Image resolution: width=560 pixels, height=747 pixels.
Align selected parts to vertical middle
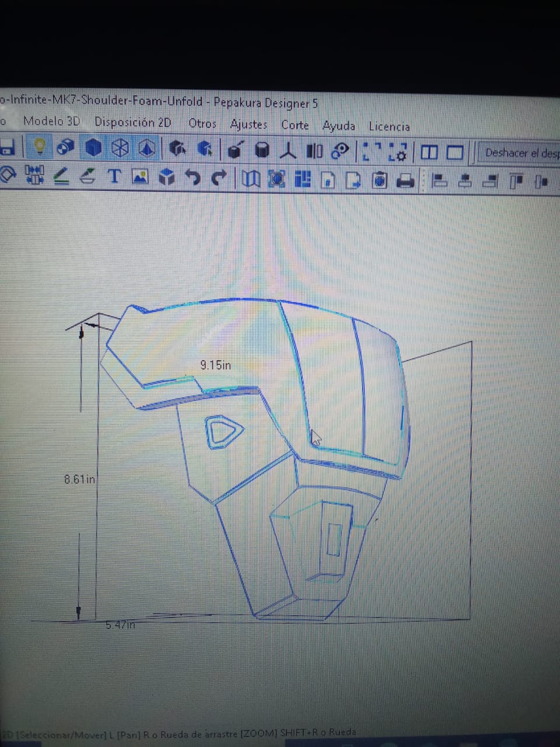pos(542,183)
